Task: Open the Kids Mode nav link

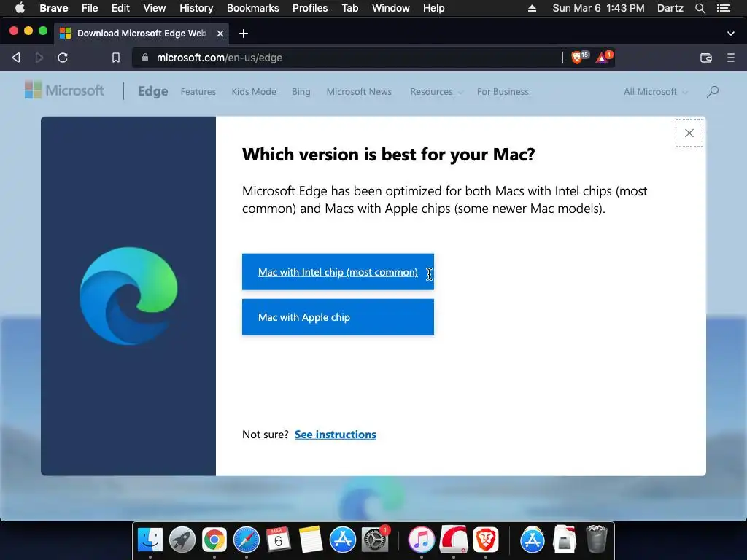Action: pyautogui.click(x=254, y=91)
